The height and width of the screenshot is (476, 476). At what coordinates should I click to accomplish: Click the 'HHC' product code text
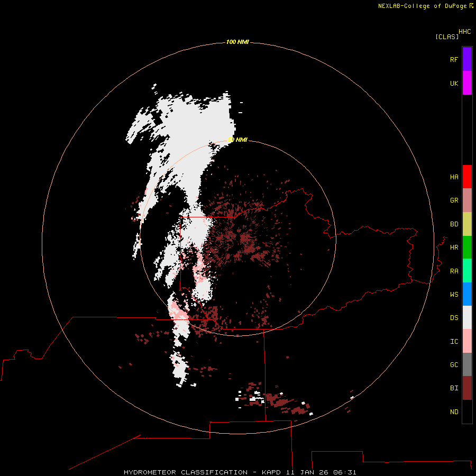(465, 32)
